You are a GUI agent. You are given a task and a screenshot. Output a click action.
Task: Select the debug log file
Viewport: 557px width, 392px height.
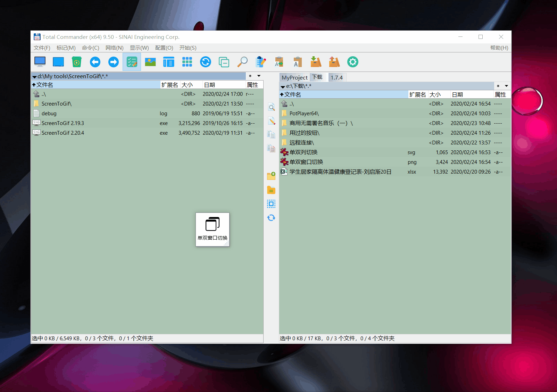(x=147, y=114)
